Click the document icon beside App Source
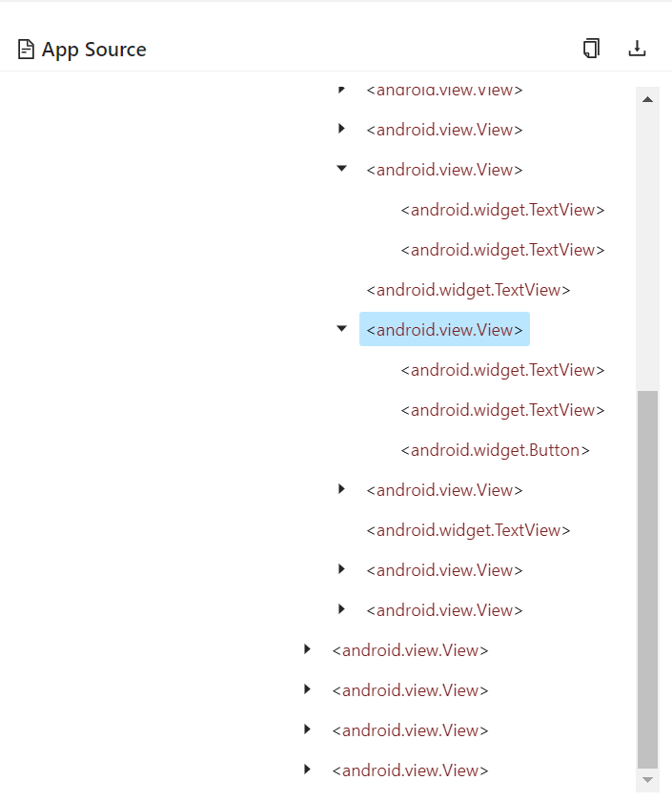Viewport: 672px width, 801px height. 26,50
